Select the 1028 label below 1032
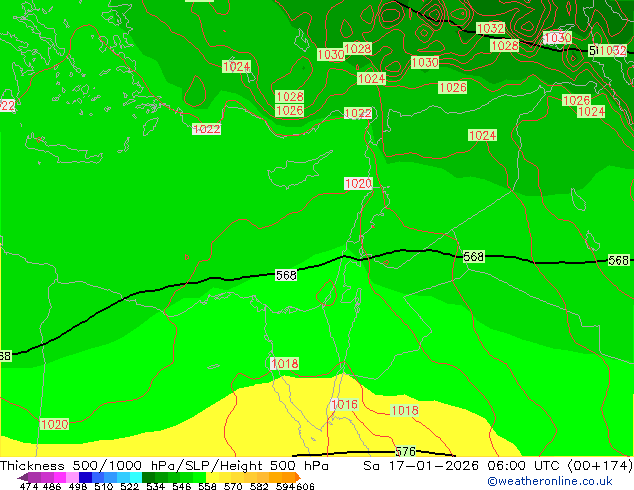 click(505, 45)
